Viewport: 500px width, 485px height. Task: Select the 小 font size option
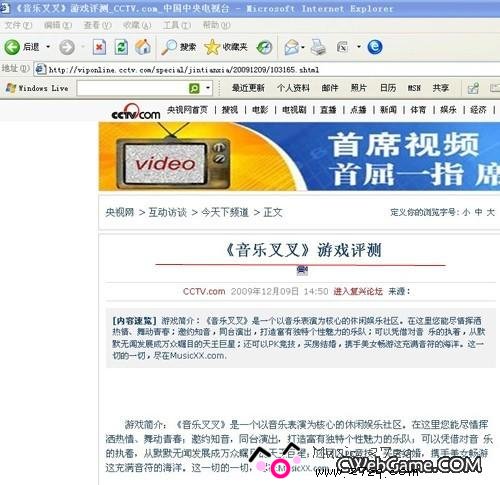pos(466,212)
